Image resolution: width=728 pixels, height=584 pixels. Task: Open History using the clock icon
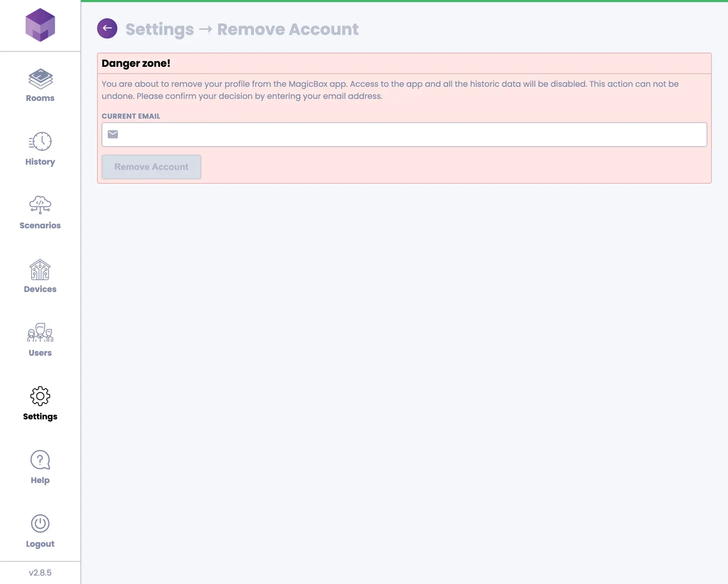[x=40, y=141]
